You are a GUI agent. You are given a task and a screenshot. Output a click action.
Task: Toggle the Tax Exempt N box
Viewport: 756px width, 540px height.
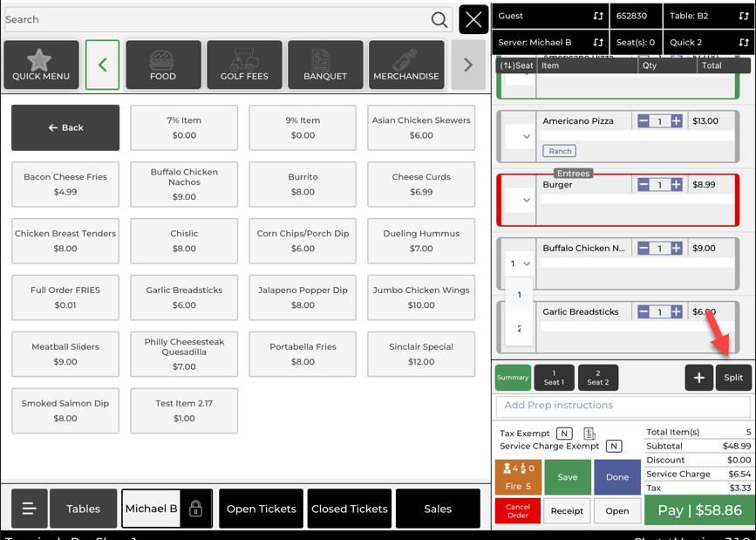click(x=564, y=434)
